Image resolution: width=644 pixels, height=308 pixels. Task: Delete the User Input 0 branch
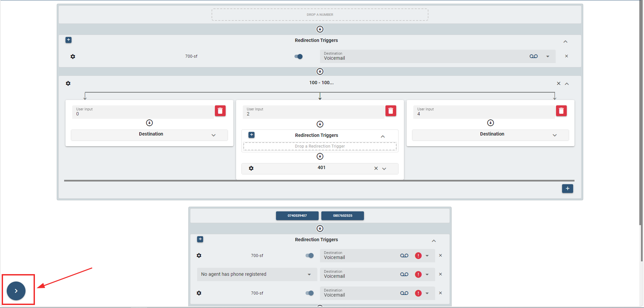click(220, 111)
